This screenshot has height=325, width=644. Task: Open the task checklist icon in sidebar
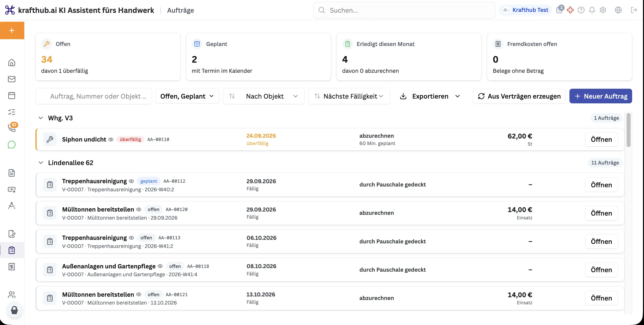[12, 112]
